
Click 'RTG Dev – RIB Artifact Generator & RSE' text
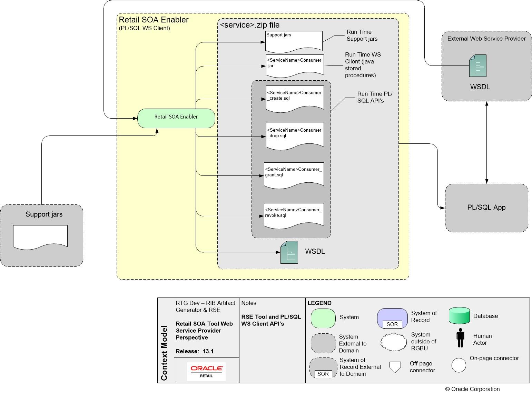pyautogui.click(x=205, y=306)
